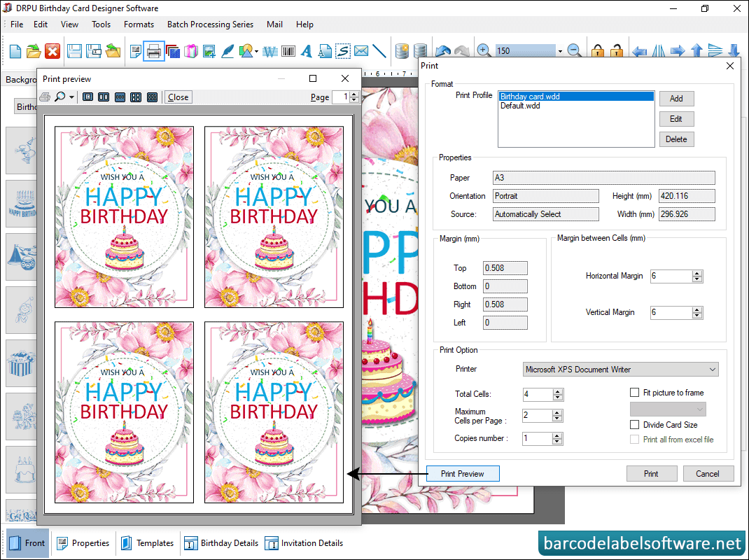Image resolution: width=749 pixels, height=560 pixels.
Task: Click the closed padlock Lock icon
Action: click(x=598, y=50)
